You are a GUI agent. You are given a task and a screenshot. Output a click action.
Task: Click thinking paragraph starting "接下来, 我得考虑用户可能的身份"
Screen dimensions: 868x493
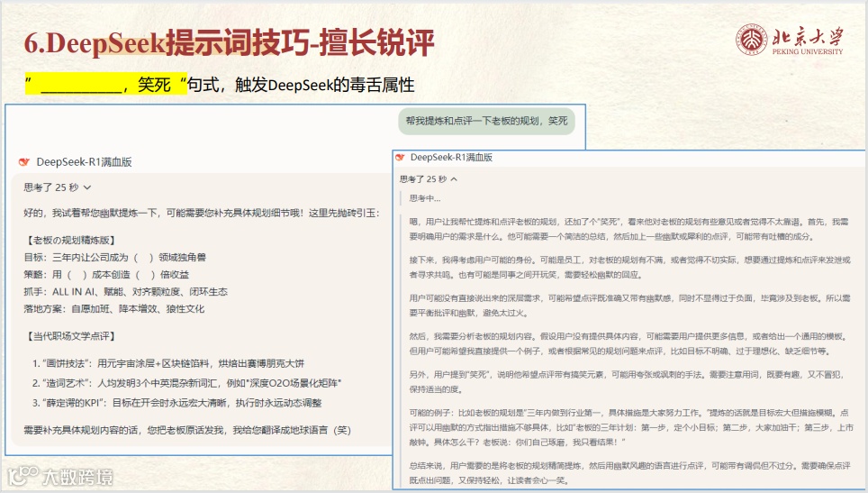click(x=630, y=267)
